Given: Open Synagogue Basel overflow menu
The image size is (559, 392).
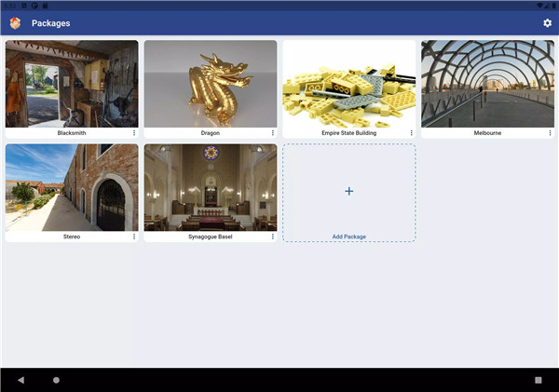Looking at the screenshot, I should tap(273, 237).
